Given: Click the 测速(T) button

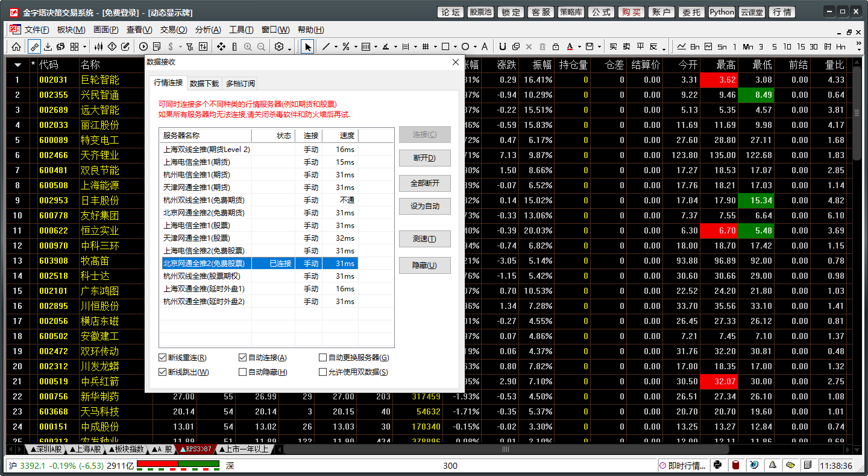Looking at the screenshot, I should pos(424,239).
